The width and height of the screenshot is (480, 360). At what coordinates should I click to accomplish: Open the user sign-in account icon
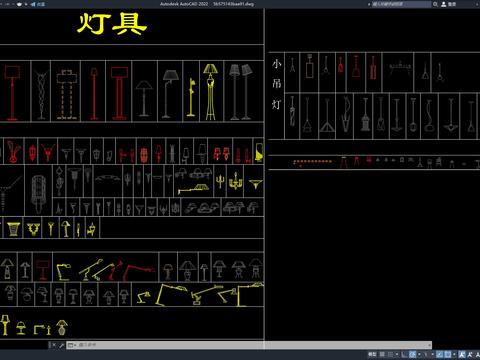444,4
